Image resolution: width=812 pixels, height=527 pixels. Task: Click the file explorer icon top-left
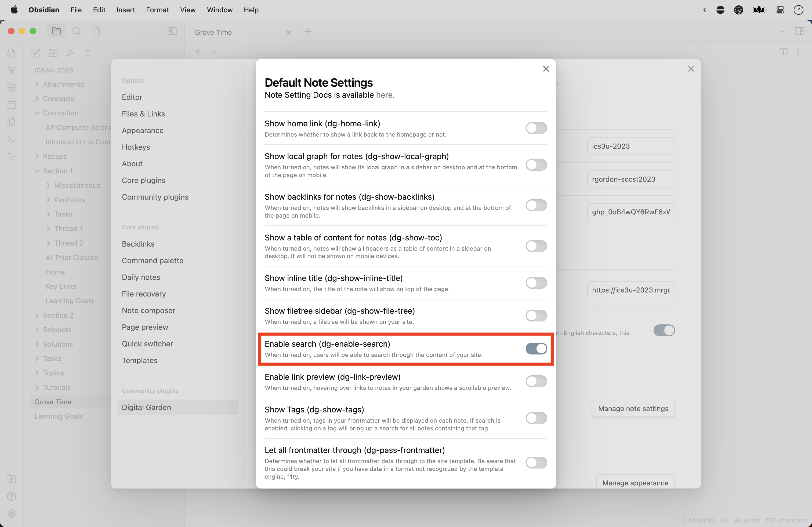pos(56,31)
